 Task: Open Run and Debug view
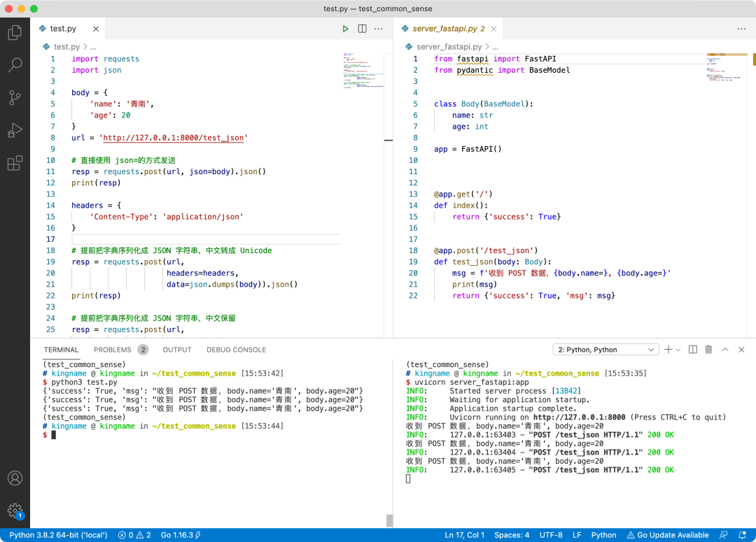pos(15,130)
